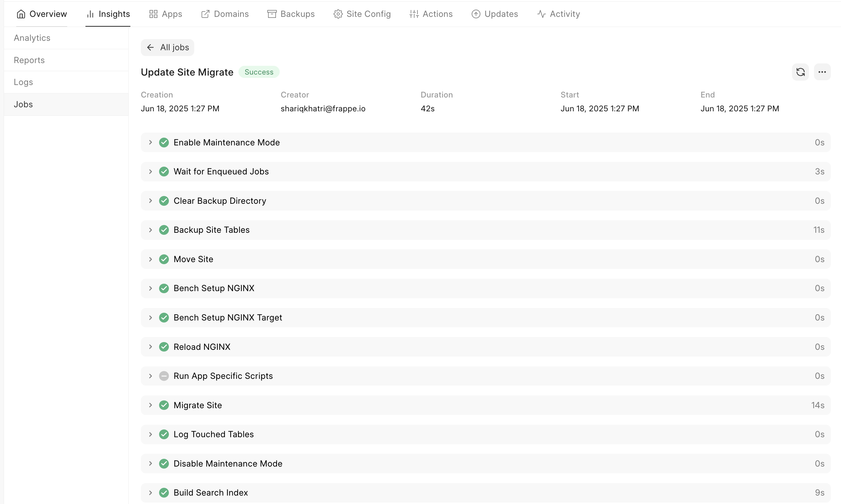Go to the Updates tab
Image resolution: width=841 pixels, height=504 pixels.
494,14
